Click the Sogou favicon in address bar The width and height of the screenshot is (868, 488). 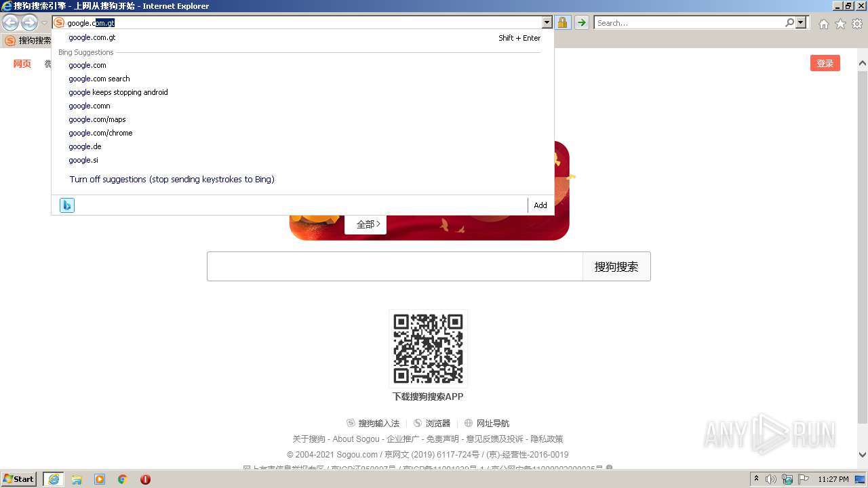tap(59, 23)
